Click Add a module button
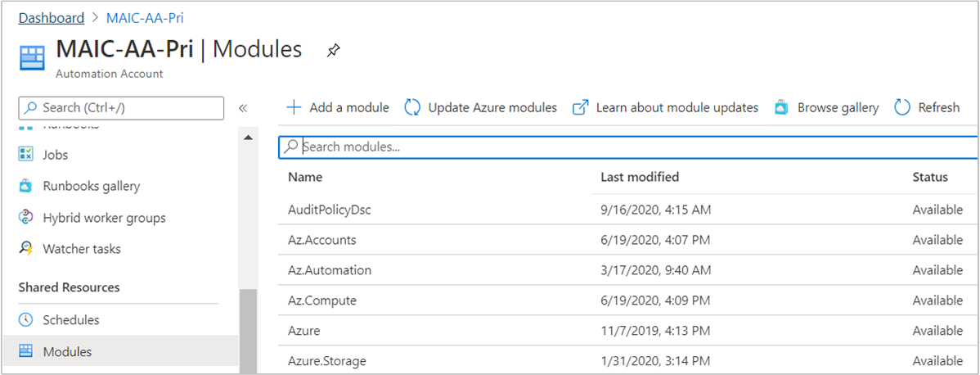Screen dimensions: 980x375 pos(338,107)
